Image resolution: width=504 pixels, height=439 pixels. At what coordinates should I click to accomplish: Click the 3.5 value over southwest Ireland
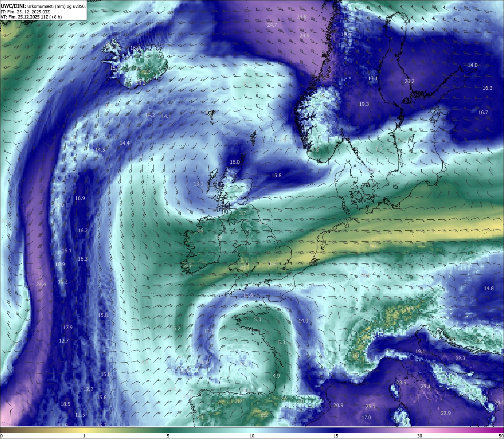click(187, 266)
